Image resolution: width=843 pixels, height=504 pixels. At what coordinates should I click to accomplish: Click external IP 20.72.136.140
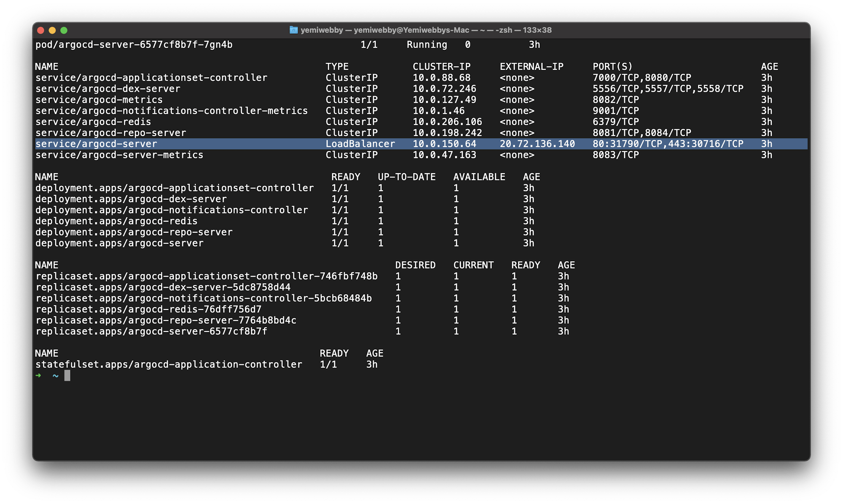[x=537, y=144]
